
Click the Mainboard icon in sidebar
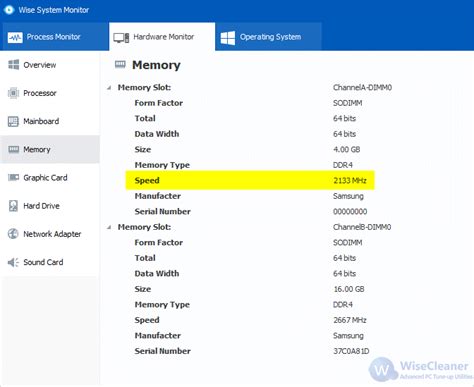(13, 121)
